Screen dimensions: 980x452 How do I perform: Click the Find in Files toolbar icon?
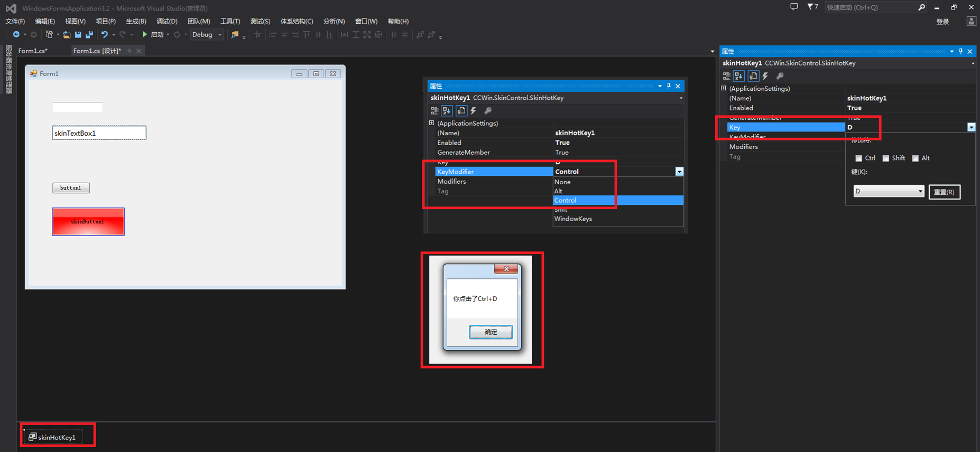(x=235, y=35)
